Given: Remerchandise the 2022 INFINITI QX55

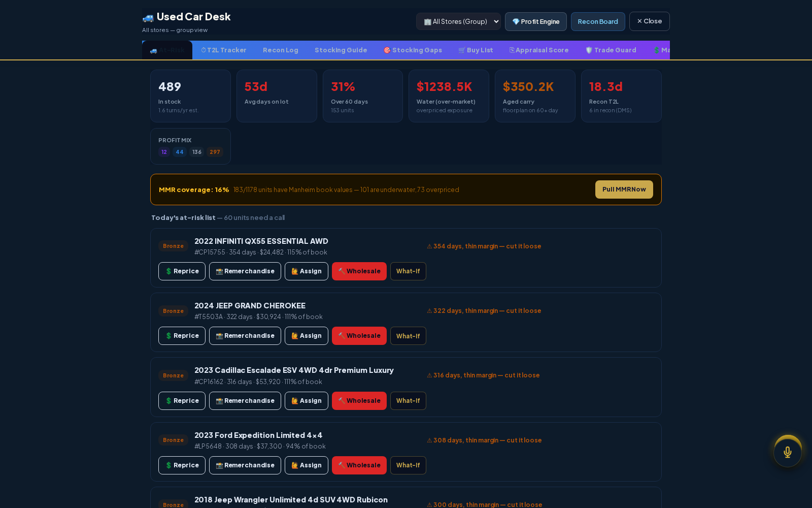Looking at the screenshot, I should 245,271.
